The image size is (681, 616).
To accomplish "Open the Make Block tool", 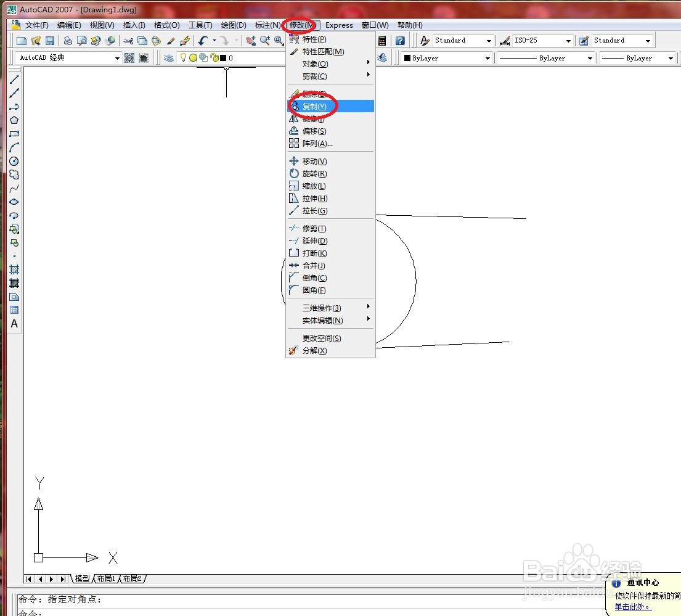I will 14,242.
